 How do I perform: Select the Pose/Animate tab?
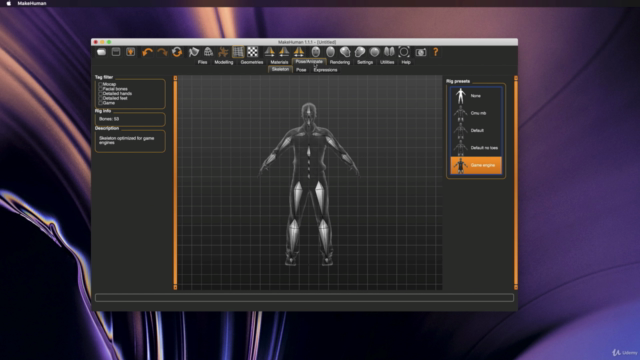pyautogui.click(x=309, y=62)
